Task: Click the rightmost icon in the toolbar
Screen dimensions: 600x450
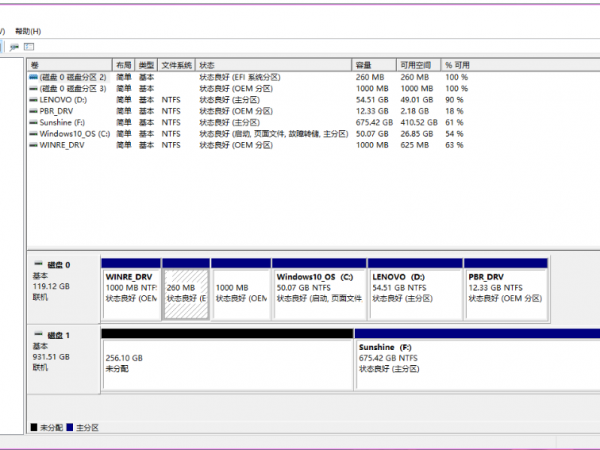Action: pyautogui.click(x=29, y=46)
